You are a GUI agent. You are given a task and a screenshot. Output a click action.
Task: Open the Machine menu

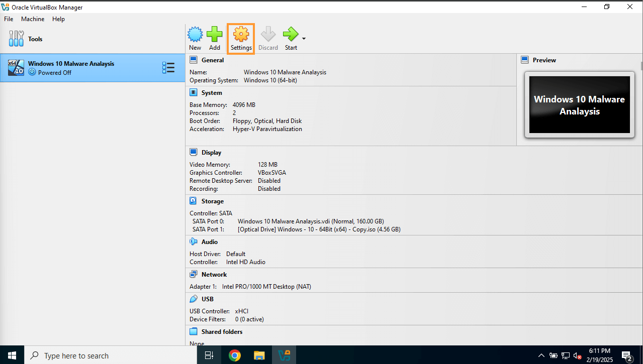coord(33,19)
